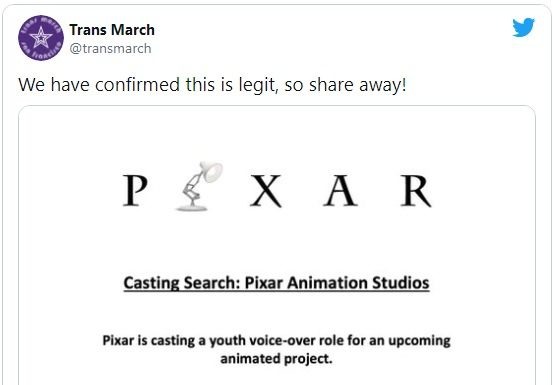Open the Trans March purple profile avatar
The width and height of the screenshot is (554, 385).
click(x=41, y=38)
